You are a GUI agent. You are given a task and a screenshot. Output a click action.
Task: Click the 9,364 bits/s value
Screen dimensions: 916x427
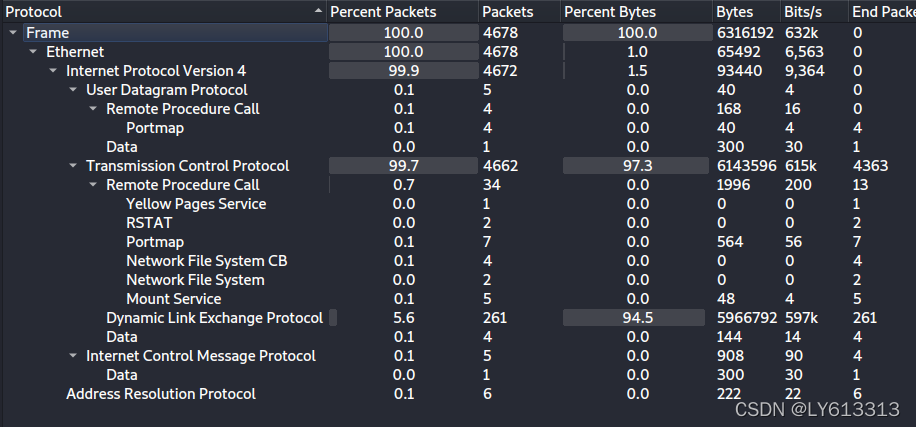pyautogui.click(x=804, y=71)
